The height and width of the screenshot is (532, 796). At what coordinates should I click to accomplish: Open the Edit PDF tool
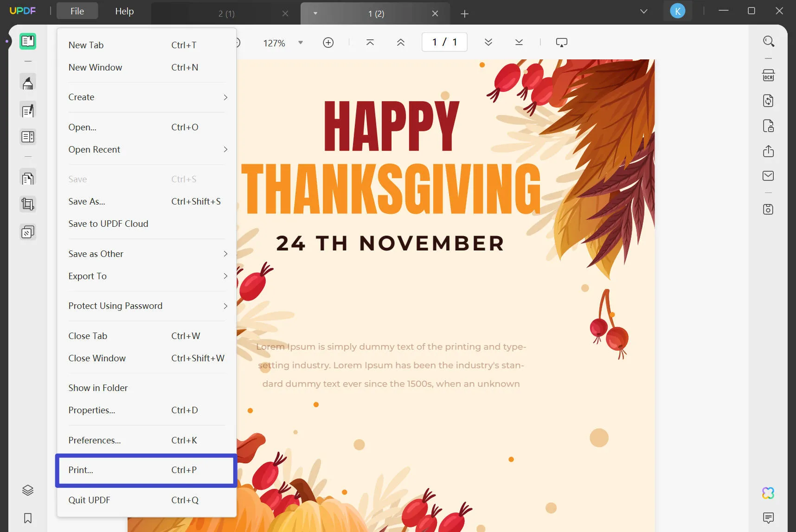(x=28, y=110)
